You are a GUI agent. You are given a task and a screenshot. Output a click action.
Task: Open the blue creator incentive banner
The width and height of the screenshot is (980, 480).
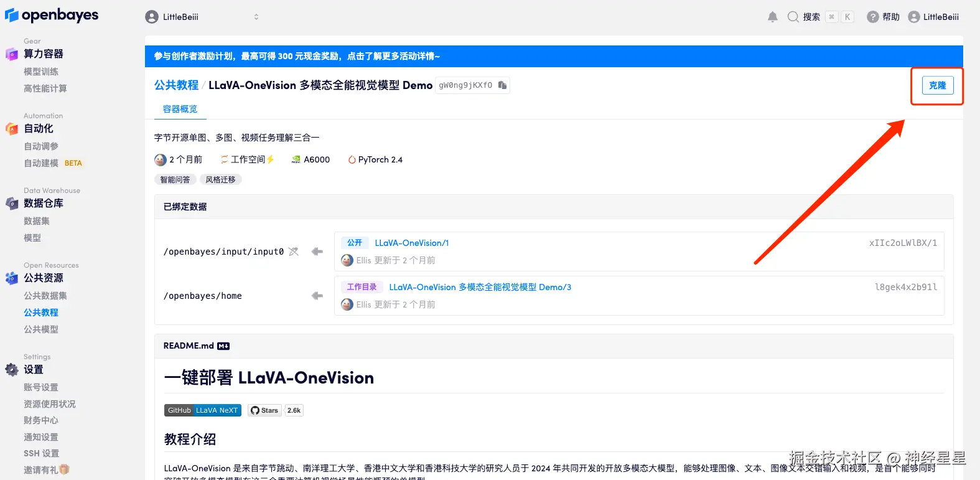pos(554,56)
